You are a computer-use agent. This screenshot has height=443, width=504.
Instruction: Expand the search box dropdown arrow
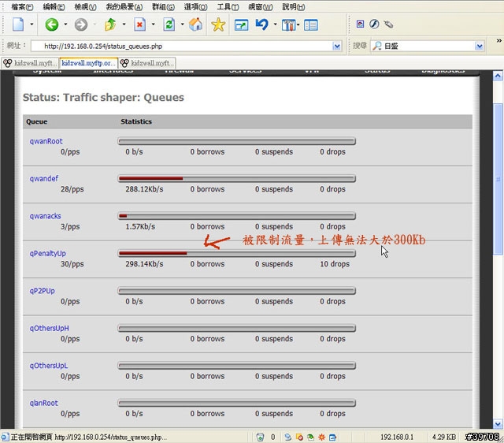click(480, 47)
